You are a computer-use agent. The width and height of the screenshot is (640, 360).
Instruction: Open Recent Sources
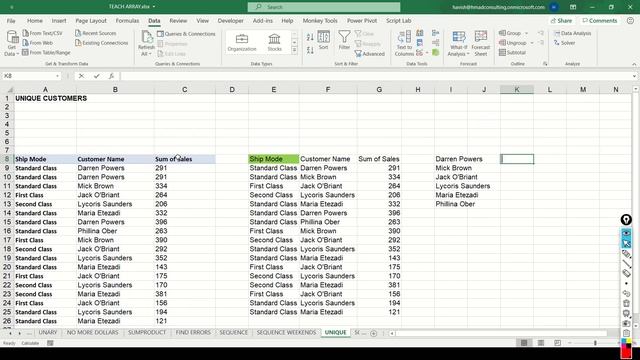pyautogui.click(x=96, y=33)
